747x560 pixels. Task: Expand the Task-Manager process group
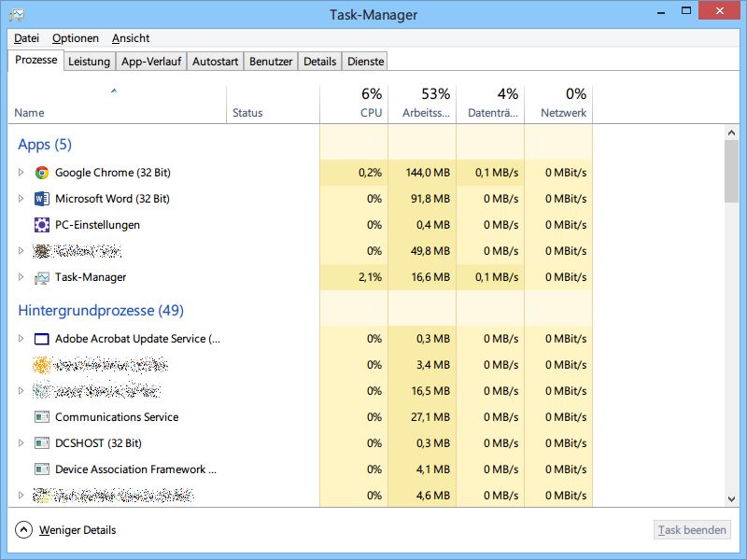click(21, 276)
